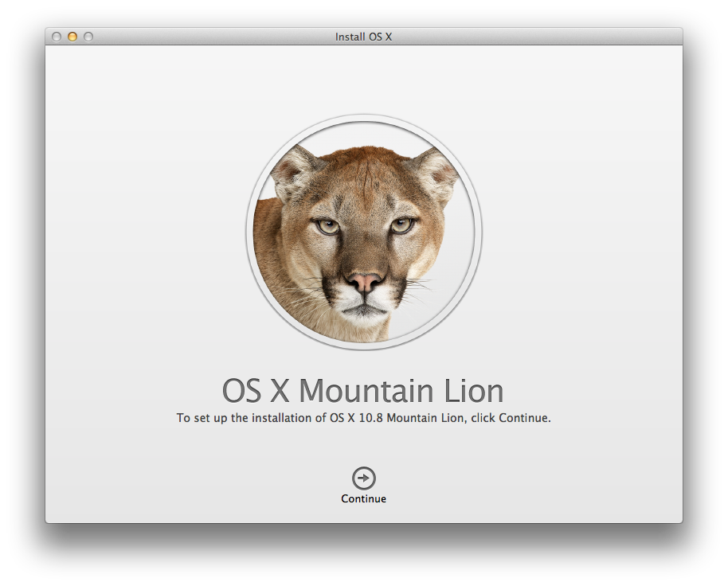Click OS X in the large heading
Image resolution: width=728 pixels, height=586 pixels.
click(x=256, y=392)
